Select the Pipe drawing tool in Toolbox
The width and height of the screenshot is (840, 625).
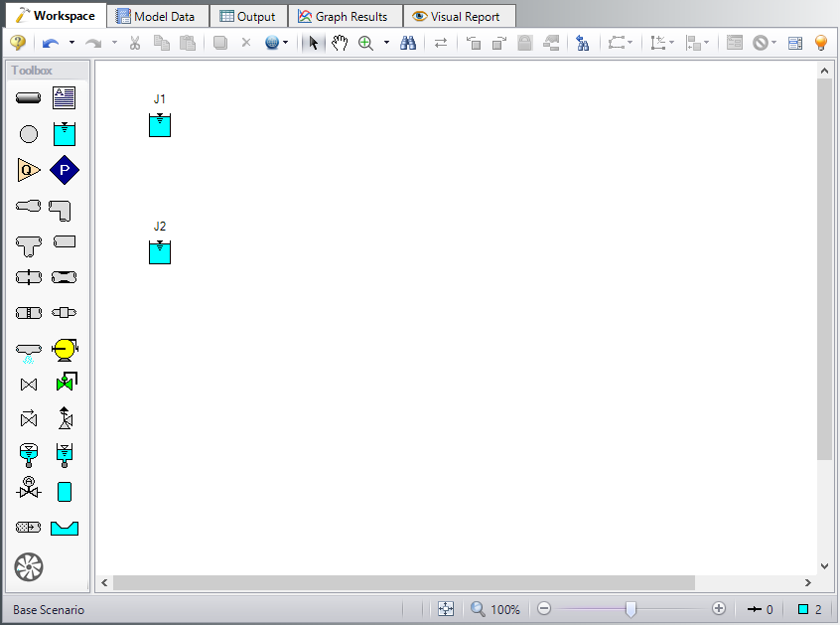(x=29, y=98)
